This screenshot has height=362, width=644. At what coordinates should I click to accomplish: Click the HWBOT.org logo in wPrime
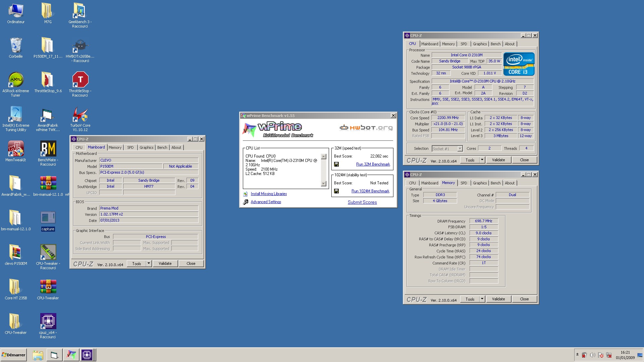[x=366, y=127]
